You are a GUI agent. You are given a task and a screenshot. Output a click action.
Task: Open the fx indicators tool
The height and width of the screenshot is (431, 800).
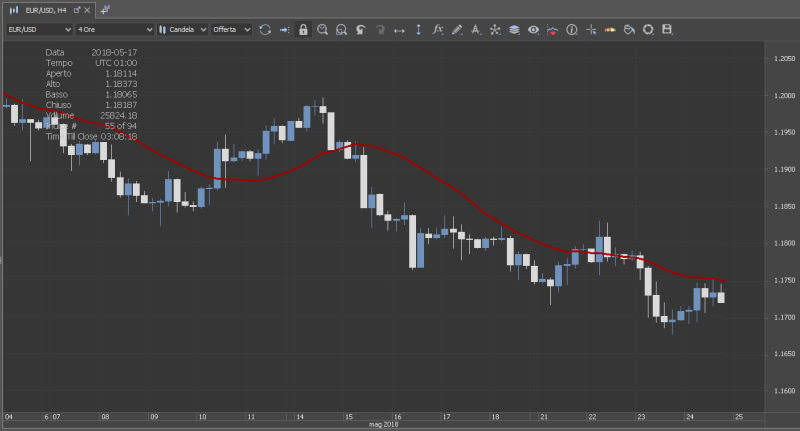437,30
